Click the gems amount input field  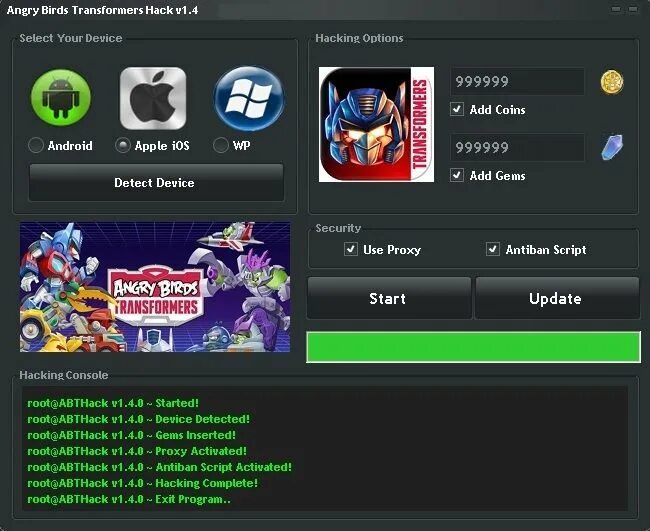(517, 147)
